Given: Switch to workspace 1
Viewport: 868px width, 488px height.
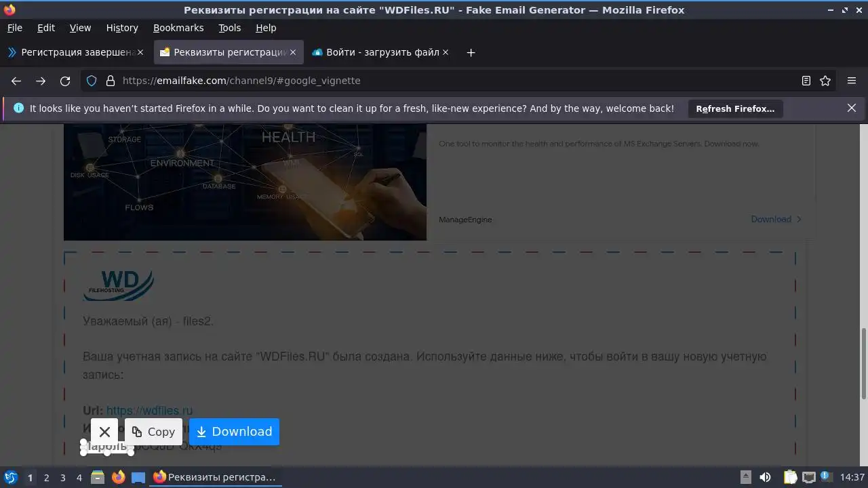Looking at the screenshot, I should (30, 478).
